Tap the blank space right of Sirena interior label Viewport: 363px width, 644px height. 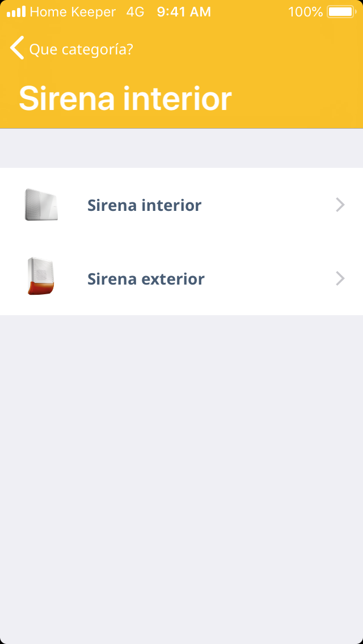tap(267, 205)
